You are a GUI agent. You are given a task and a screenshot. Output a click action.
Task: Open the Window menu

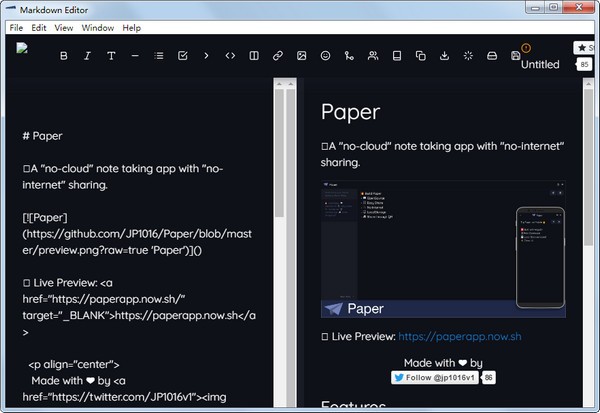click(97, 28)
